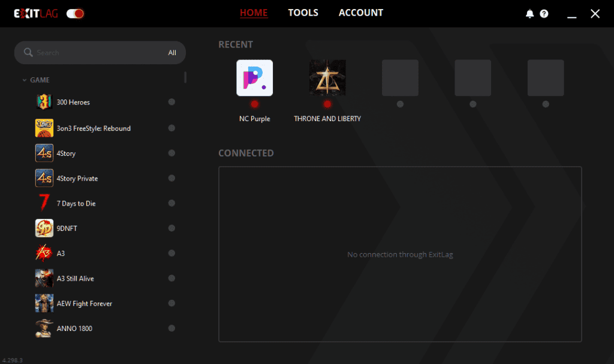The width and height of the screenshot is (614, 364).
Task: Click the 7 Days to Die status dot
Action: click(171, 203)
